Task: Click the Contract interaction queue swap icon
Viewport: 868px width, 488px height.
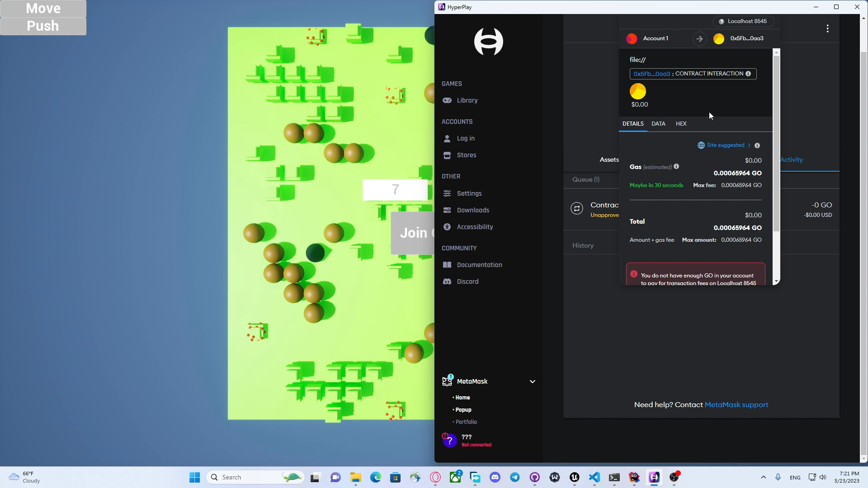Action: click(577, 208)
